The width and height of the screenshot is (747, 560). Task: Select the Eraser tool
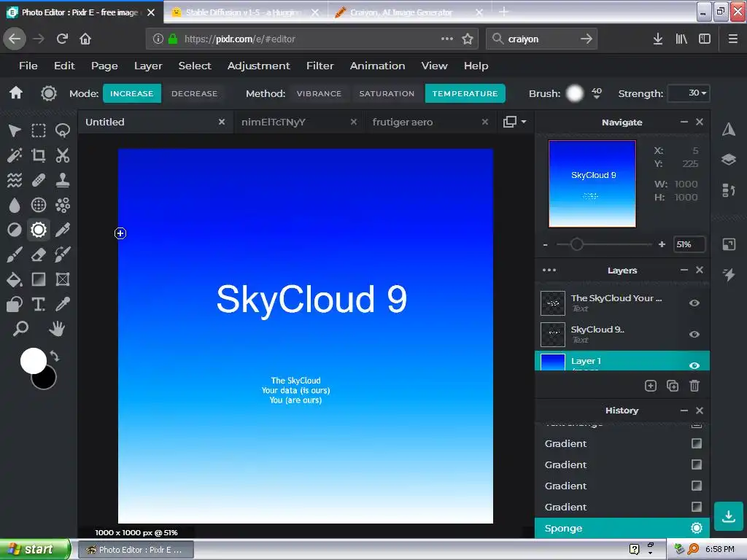click(x=39, y=254)
